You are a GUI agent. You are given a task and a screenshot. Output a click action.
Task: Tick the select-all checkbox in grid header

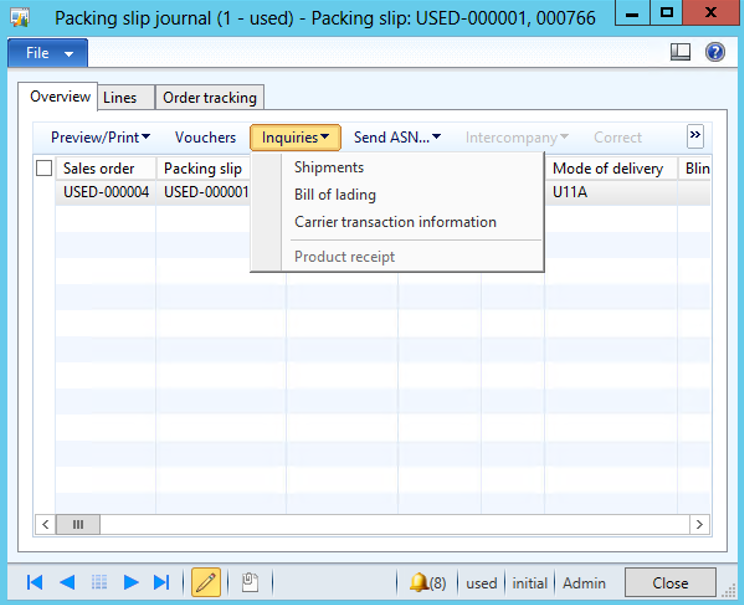click(44, 169)
